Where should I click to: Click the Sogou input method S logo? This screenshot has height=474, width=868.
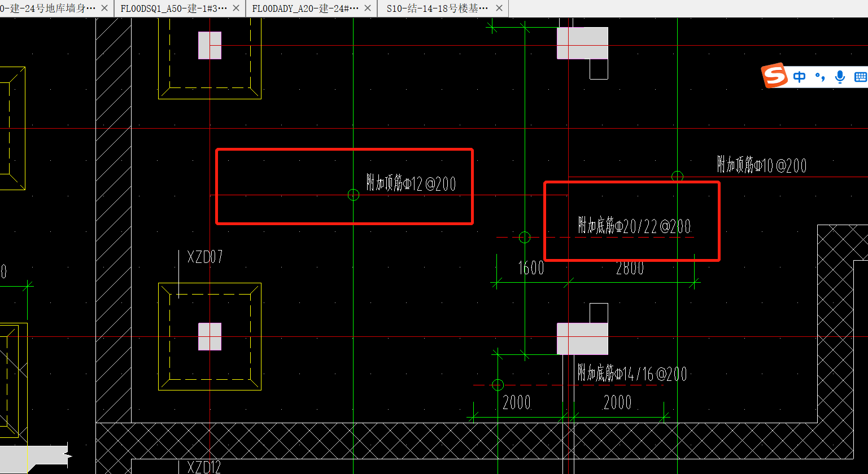click(x=775, y=75)
